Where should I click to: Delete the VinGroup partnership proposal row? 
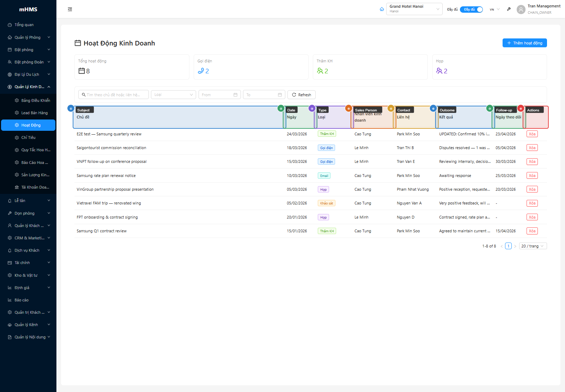click(532, 189)
